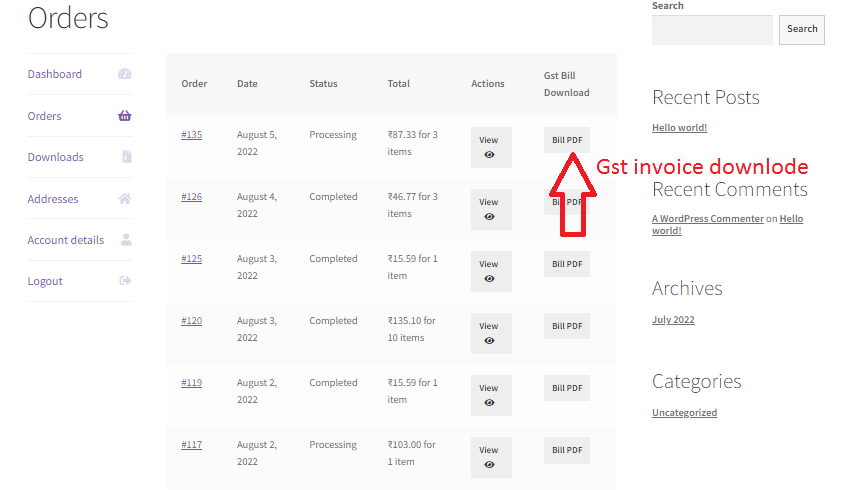Click Completed status of order #126
The width and height of the screenshot is (864, 490).
coord(333,197)
